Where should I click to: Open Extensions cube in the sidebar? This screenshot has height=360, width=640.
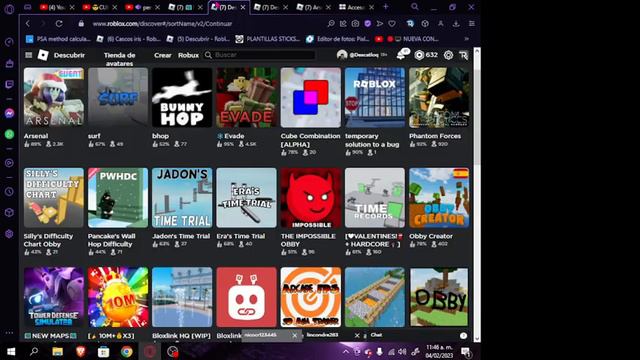point(9,213)
